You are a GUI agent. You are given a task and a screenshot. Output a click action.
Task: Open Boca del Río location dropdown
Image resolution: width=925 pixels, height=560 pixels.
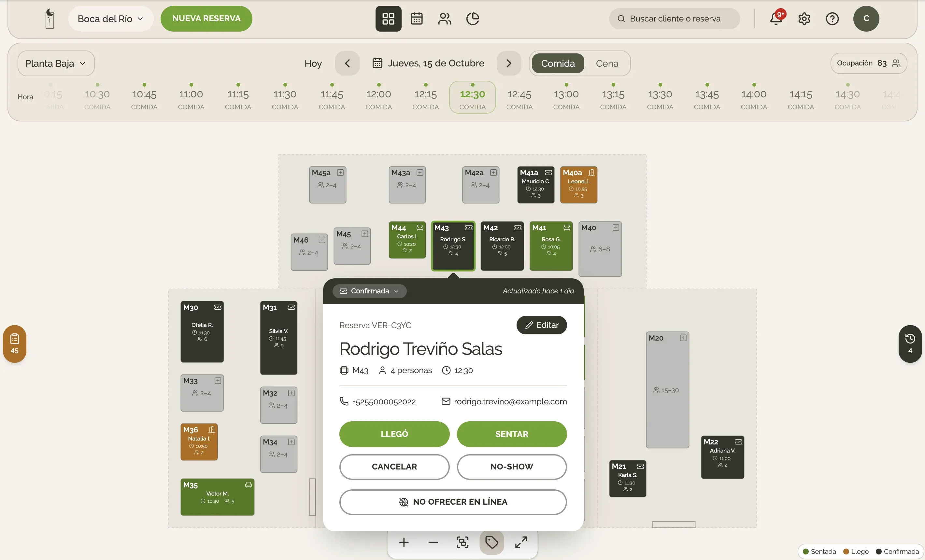[x=110, y=18]
